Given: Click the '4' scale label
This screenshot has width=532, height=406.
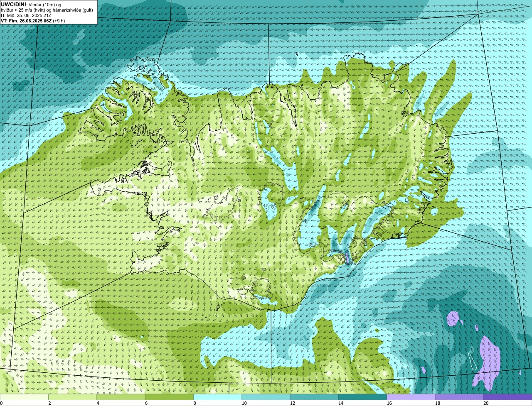Looking at the screenshot, I should tap(98, 403).
